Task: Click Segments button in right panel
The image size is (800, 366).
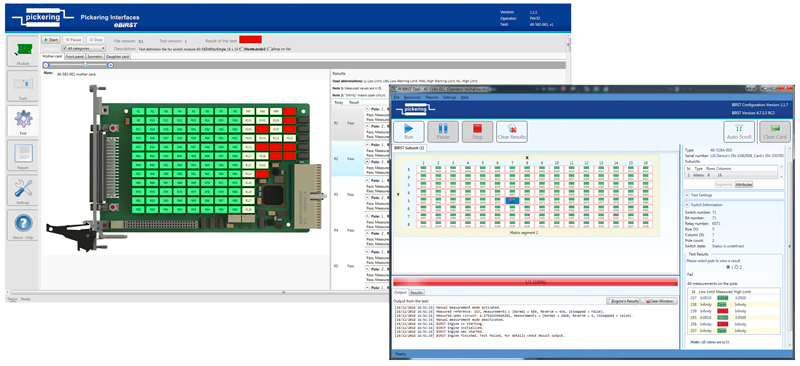Action: (723, 185)
